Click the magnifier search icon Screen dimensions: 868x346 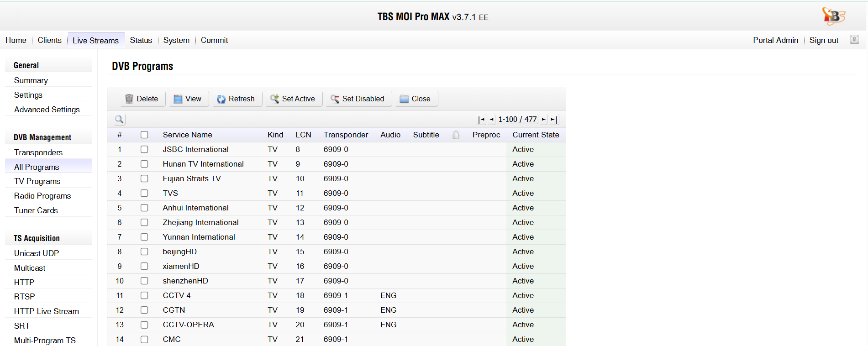tap(119, 120)
